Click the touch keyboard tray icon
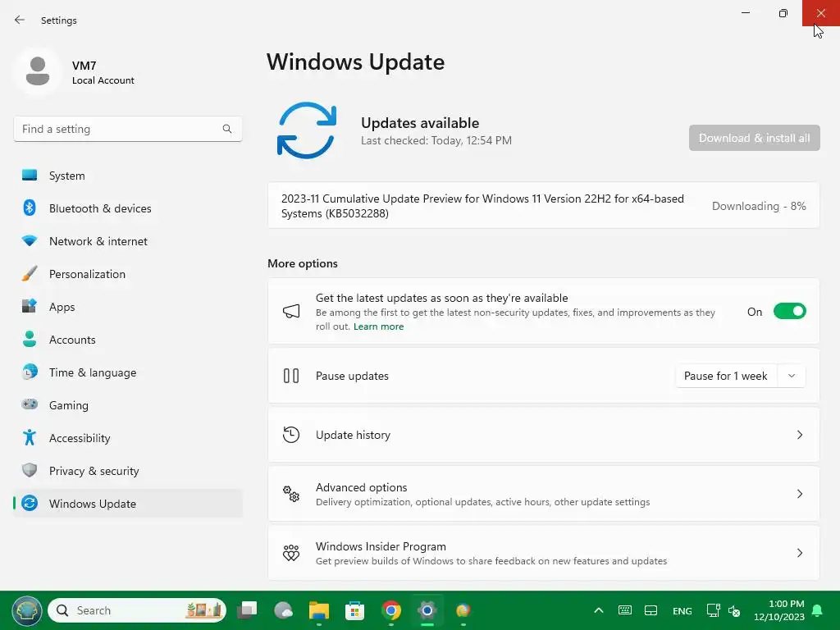The height and width of the screenshot is (630, 840). (624, 610)
